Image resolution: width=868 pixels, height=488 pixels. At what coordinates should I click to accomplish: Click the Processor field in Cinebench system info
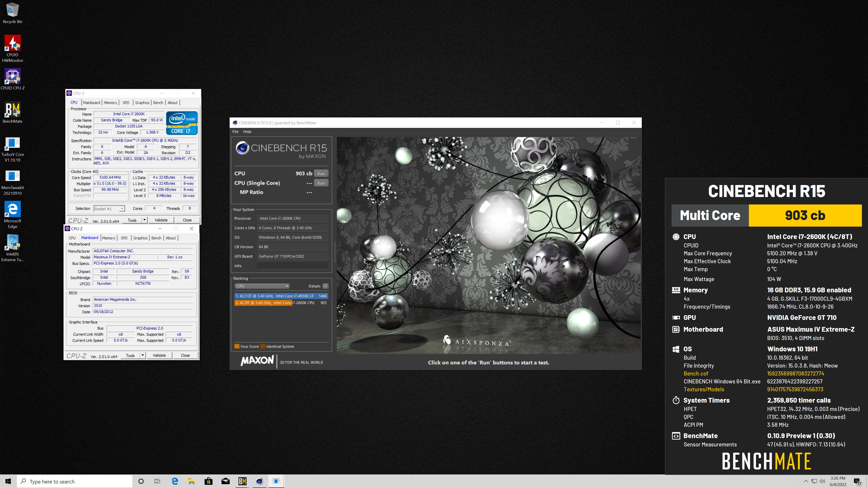click(292, 218)
